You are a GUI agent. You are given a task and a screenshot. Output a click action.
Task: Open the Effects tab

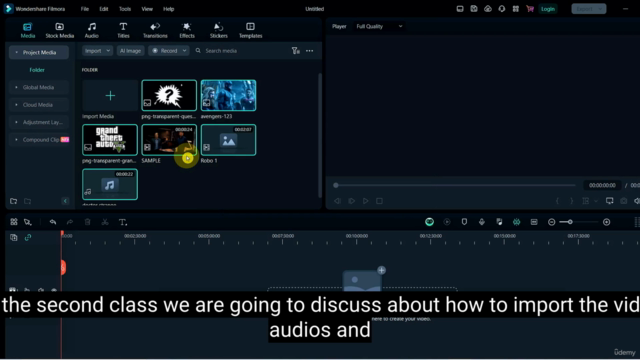(187, 31)
